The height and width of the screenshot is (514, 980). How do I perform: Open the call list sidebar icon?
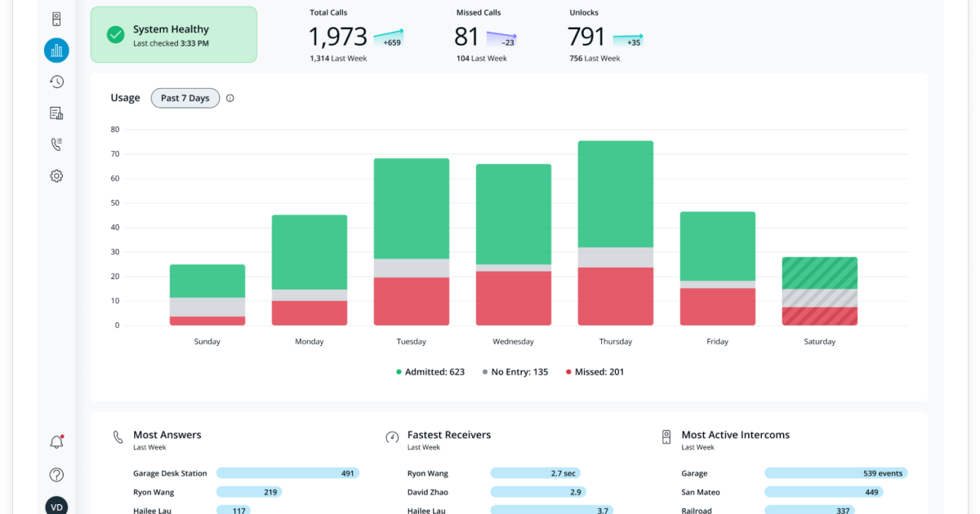[56, 144]
